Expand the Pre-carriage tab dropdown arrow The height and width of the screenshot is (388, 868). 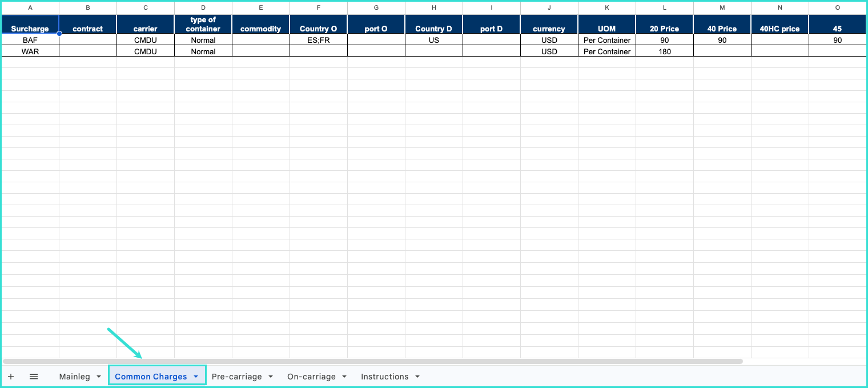(x=271, y=377)
